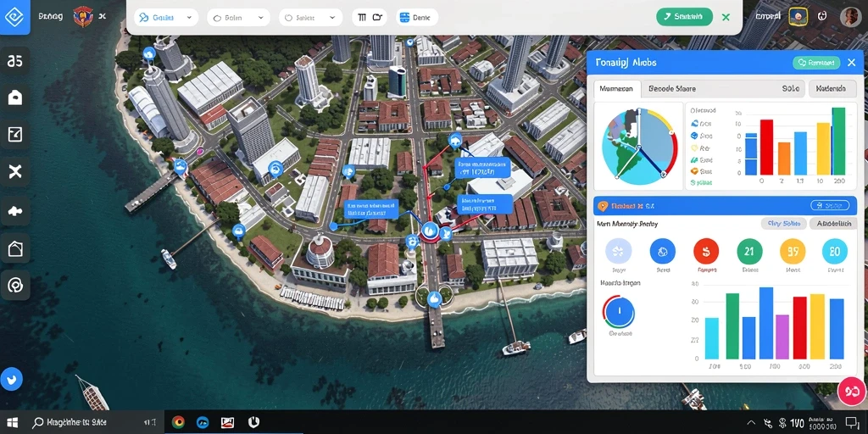Click the red 21 floating button bottom right

(852, 392)
